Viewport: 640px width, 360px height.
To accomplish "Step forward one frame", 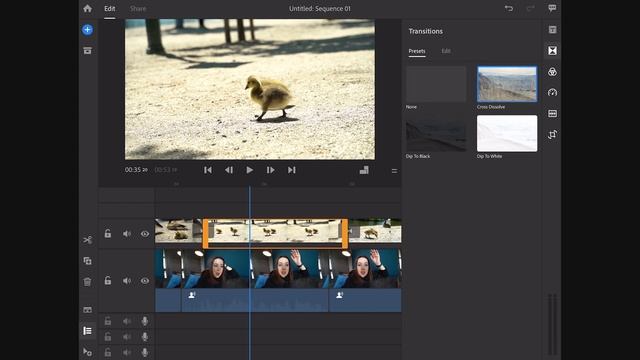I will point(270,170).
